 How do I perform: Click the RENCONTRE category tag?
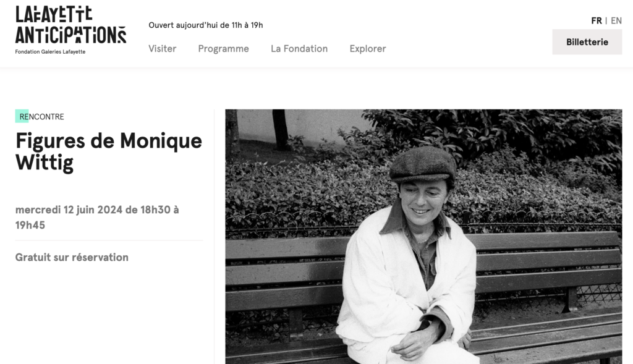pyautogui.click(x=41, y=117)
